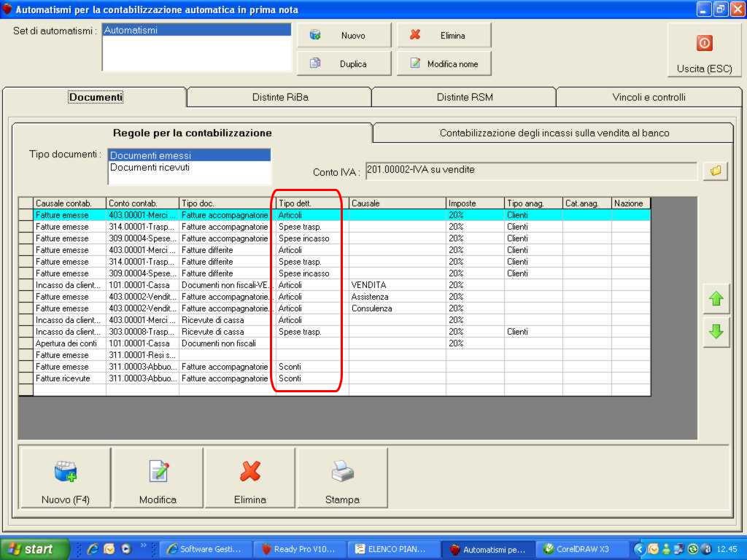Screen dimensions: 747x560
Task: Click the Causale contab. column header
Action: pos(69,203)
